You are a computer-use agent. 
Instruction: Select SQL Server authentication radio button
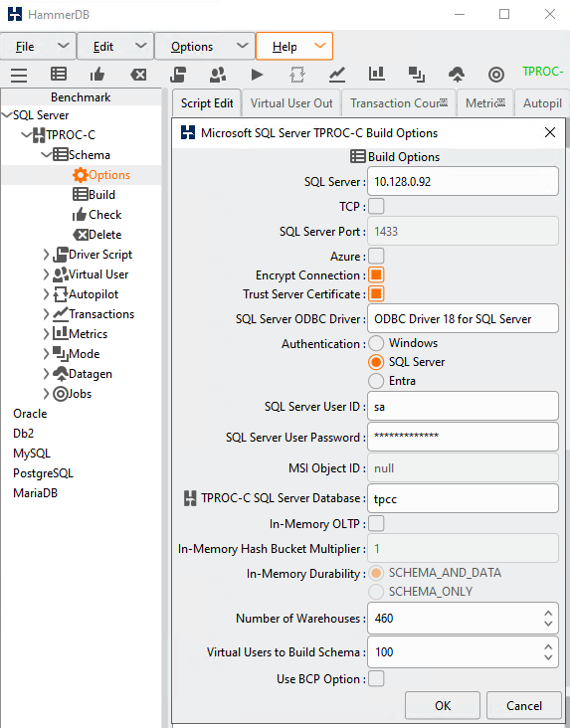(376, 362)
